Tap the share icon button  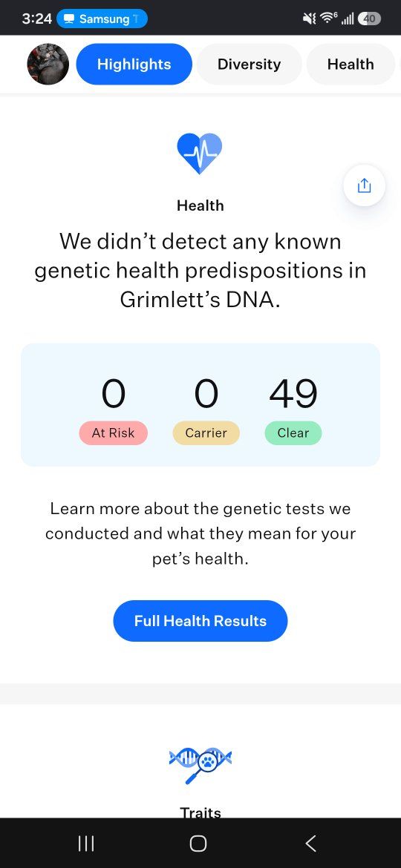(x=364, y=185)
